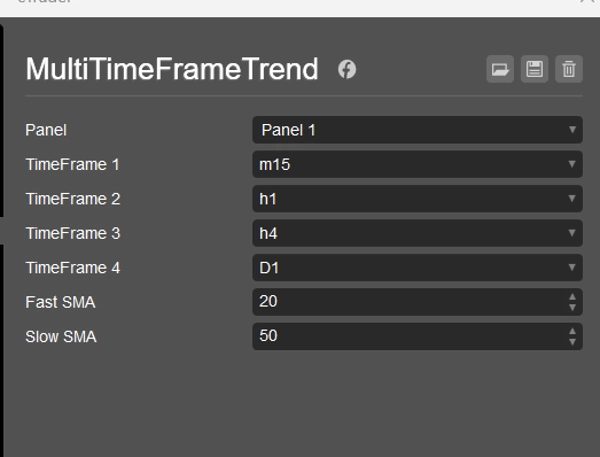Open the Facebook icon link beside title
600x457 pixels.
pyautogui.click(x=347, y=69)
